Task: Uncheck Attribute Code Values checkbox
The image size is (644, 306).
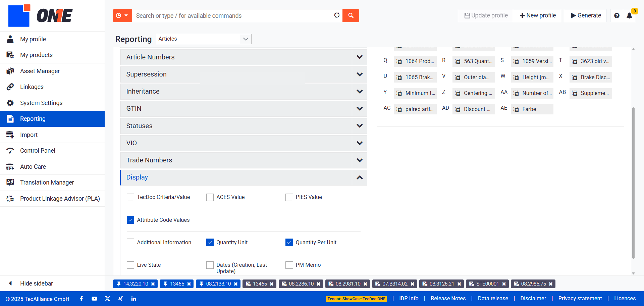Action: (130, 220)
